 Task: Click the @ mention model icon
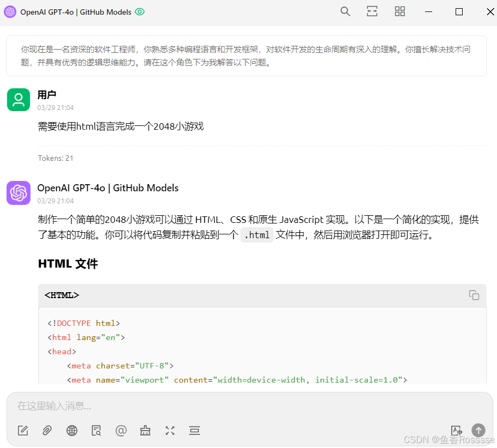(x=121, y=431)
